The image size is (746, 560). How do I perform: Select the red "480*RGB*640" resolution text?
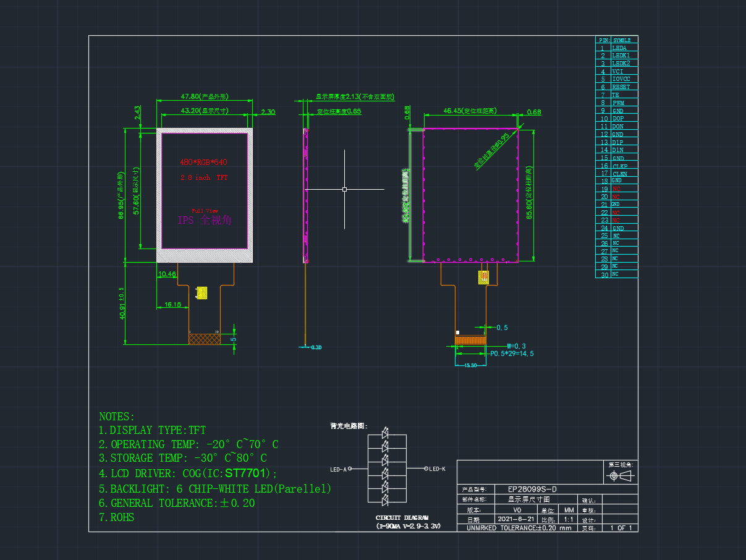[204, 162]
